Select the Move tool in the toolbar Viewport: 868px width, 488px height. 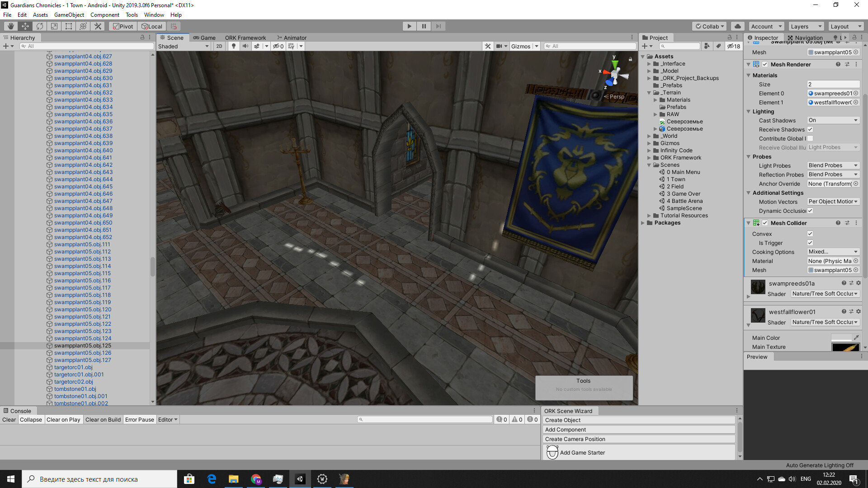pos(25,26)
